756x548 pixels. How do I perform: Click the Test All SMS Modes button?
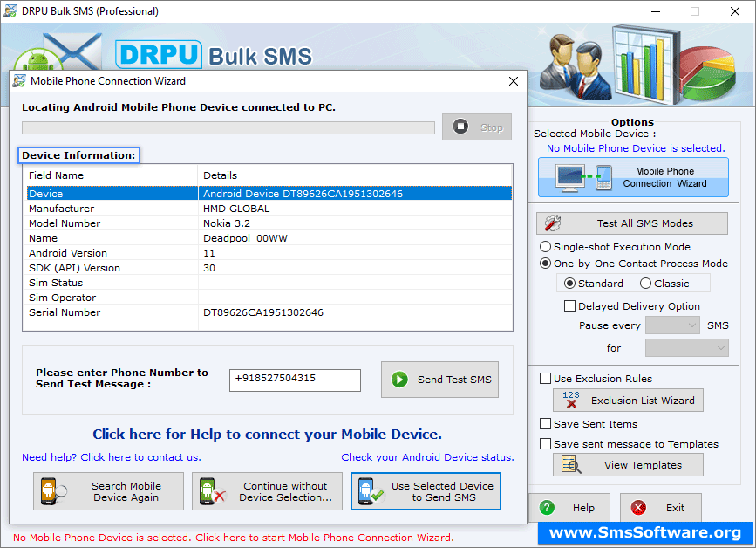point(631,223)
